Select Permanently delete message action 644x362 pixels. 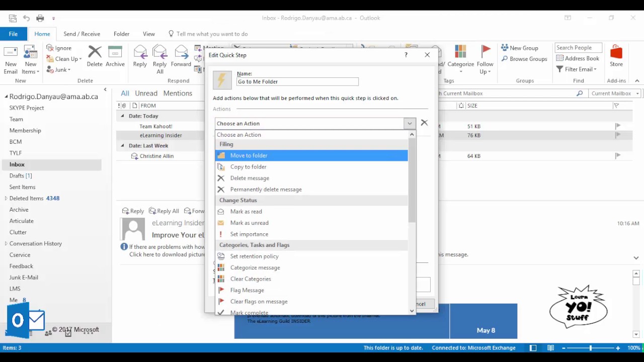pos(311,190)
